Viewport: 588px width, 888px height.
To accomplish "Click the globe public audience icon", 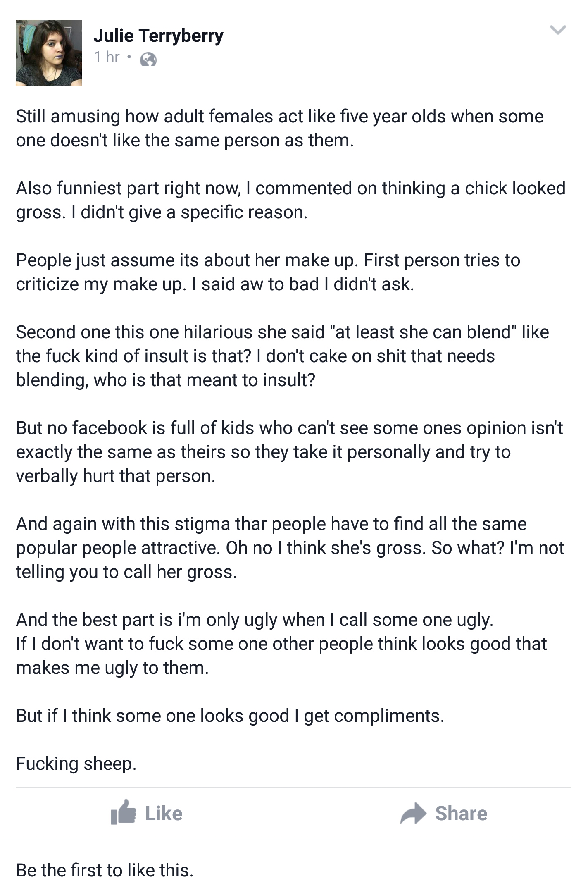I will pos(148,60).
